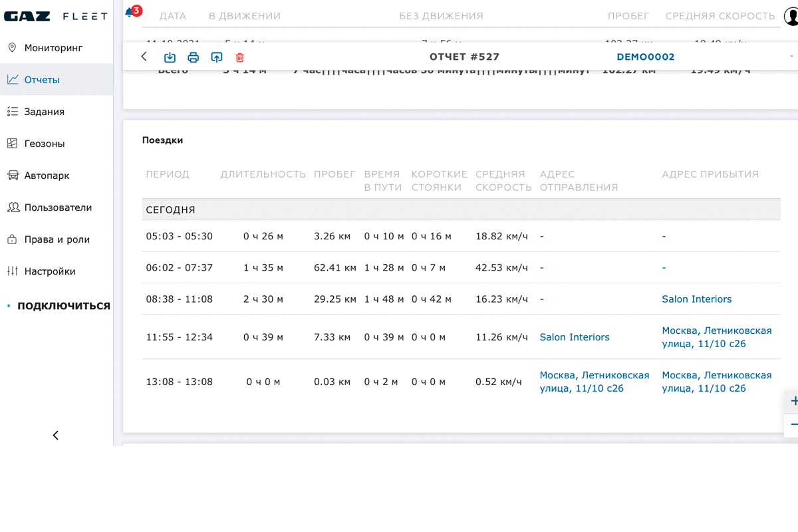Screen dimensions: 798x532
Task: Click the GAZ Fleet logo
Action: coord(55,16)
